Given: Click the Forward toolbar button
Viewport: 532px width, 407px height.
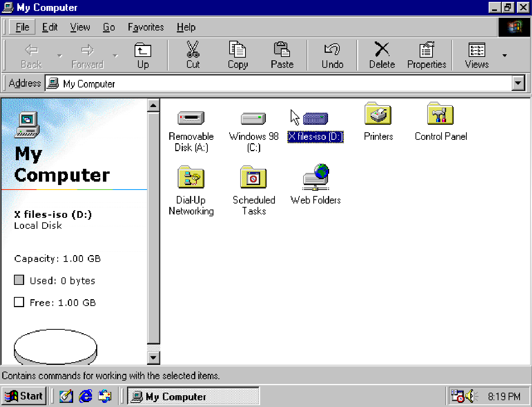Looking at the screenshot, I should pos(87,56).
